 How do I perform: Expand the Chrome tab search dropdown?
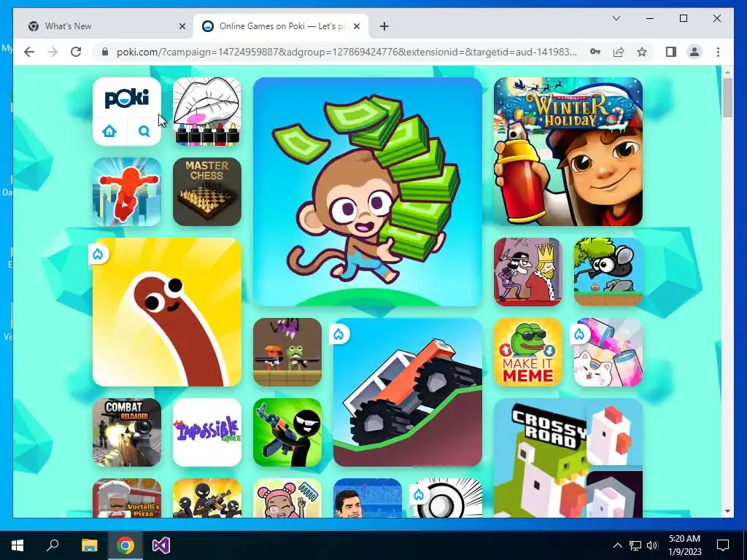[616, 18]
